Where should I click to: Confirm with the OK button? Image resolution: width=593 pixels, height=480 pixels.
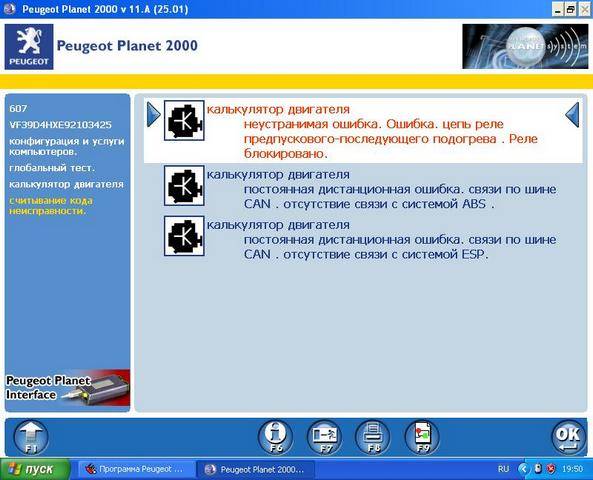(568, 437)
